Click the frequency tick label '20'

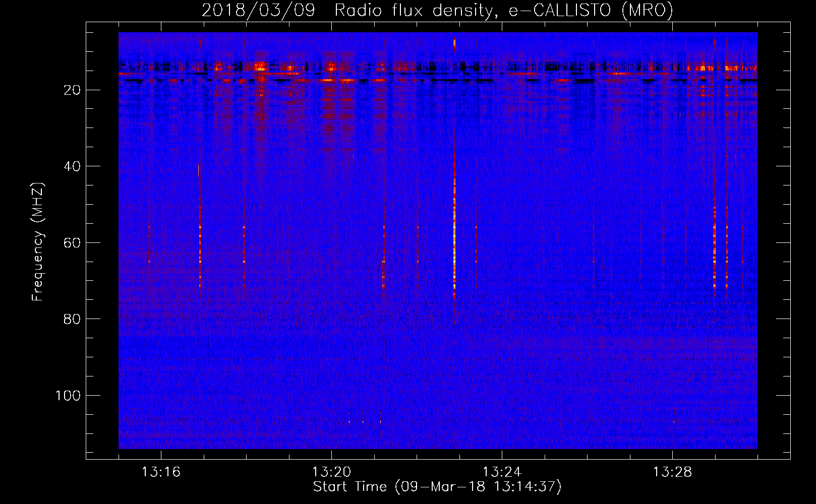pos(73,90)
